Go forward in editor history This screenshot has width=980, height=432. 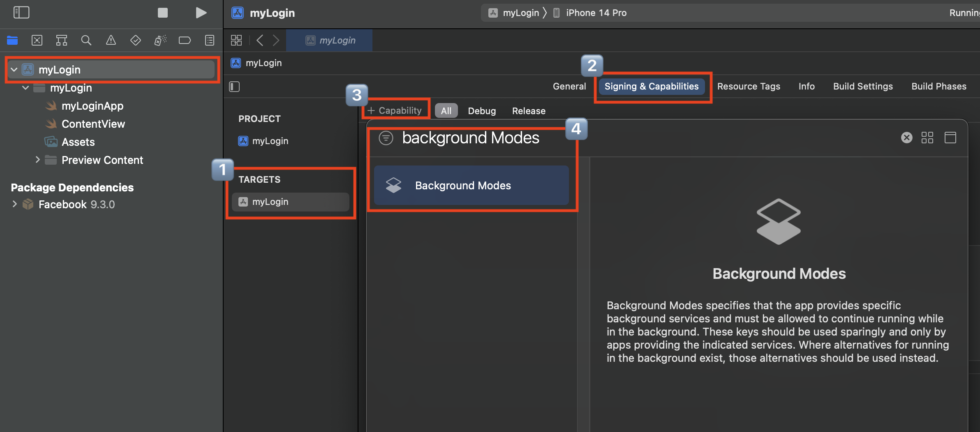pyautogui.click(x=276, y=40)
